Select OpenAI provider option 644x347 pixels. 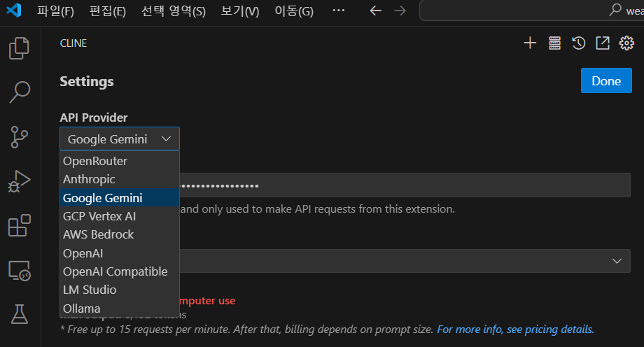coord(120,253)
